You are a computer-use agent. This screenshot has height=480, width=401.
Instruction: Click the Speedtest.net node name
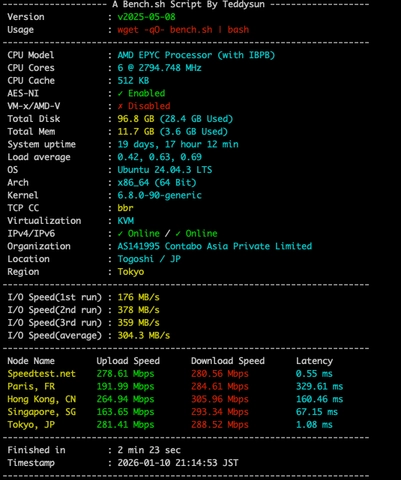tap(42, 374)
